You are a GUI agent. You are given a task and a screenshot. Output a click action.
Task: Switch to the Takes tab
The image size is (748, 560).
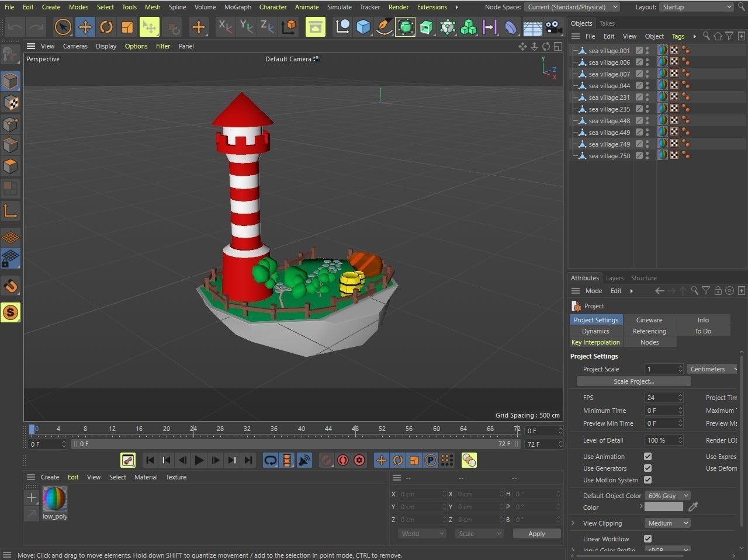pos(607,23)
